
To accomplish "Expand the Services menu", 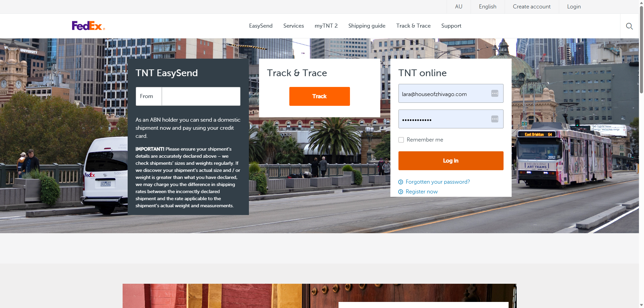I will (293, 26).
